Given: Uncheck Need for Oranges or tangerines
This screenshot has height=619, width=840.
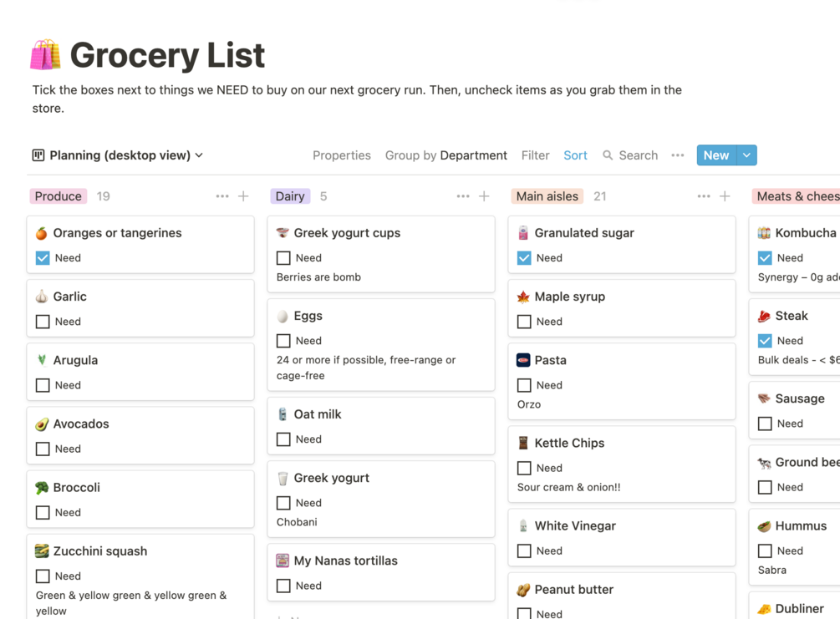Looking at the screenshot, I should pos(43,258).
